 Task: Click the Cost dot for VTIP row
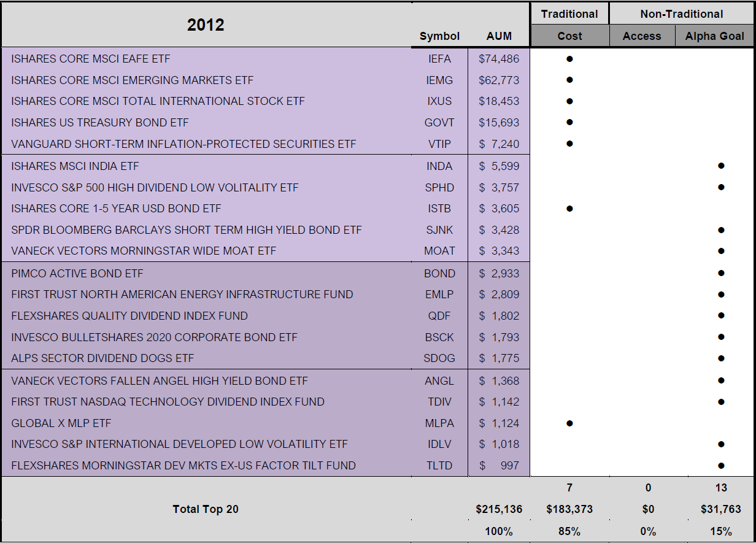point(569,144)
